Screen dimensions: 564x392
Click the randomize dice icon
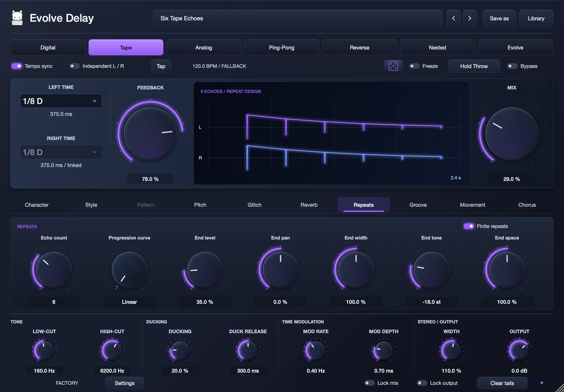tap(393, 66)
